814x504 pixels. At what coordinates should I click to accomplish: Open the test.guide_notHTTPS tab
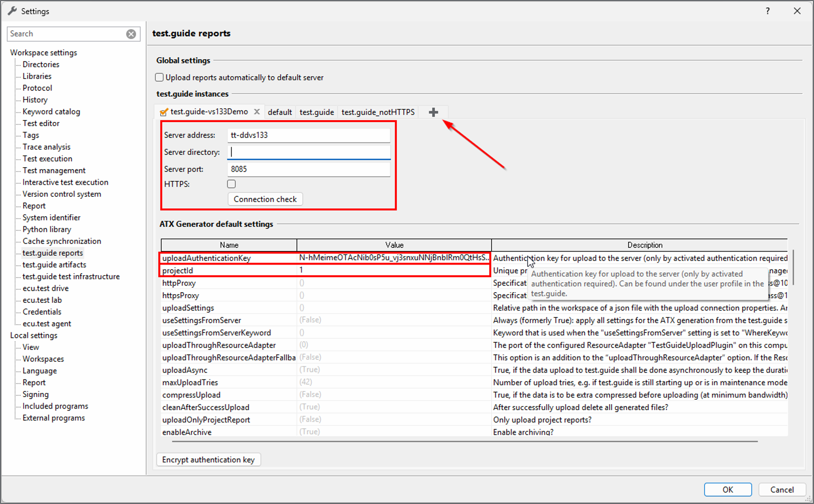tap(378, 112)
